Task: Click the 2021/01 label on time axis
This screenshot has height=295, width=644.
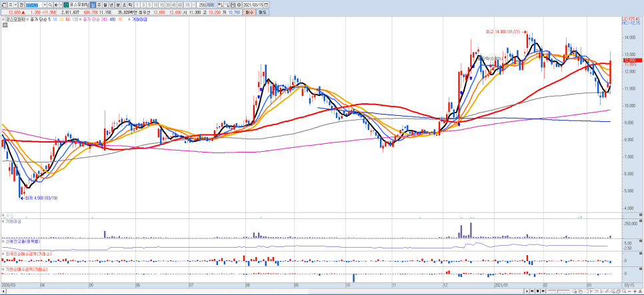Action: tap(501, 284)
